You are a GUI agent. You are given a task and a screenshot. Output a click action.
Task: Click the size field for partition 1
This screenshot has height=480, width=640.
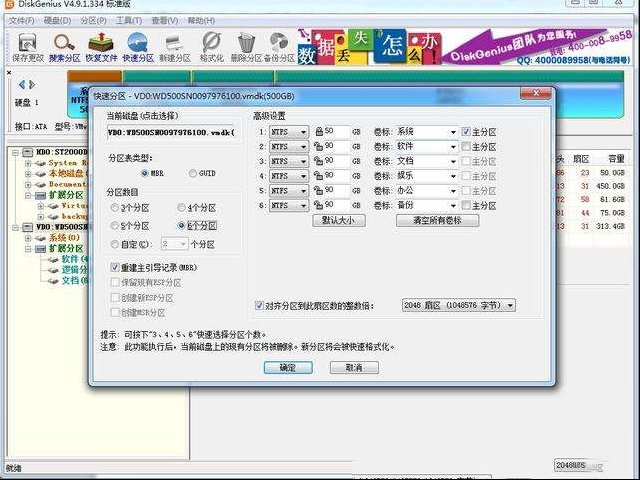tap(337, 131)
